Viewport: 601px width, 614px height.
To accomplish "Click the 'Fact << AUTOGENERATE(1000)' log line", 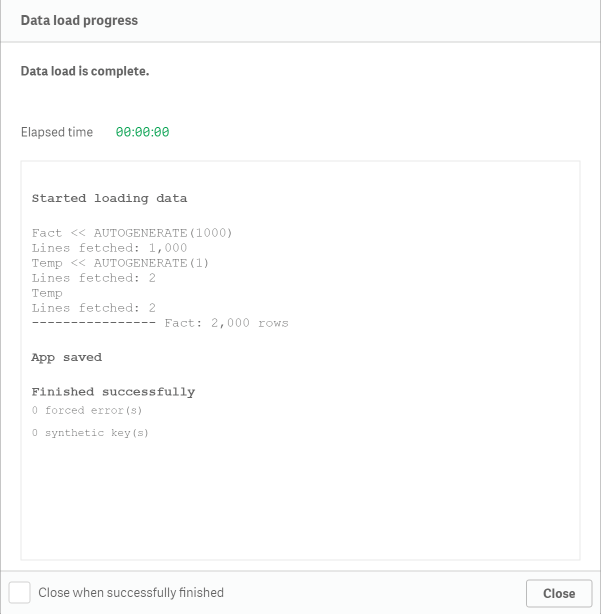I will tap(132, 233).
